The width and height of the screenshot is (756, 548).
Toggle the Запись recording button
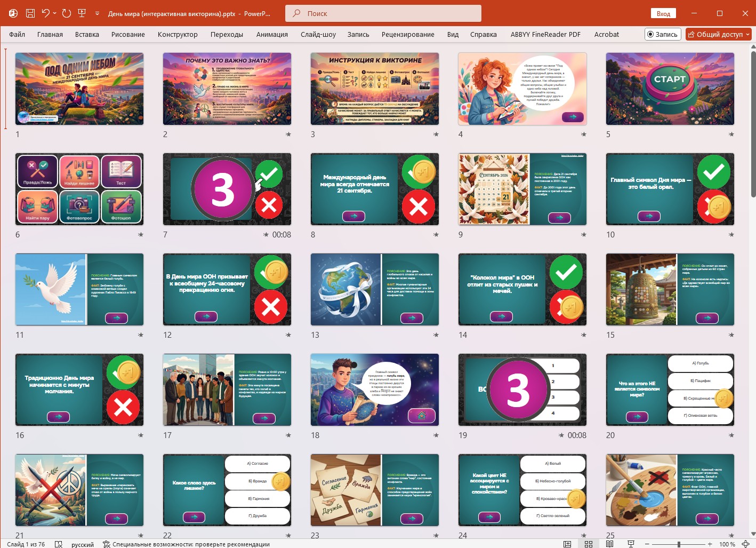(663, 34)
